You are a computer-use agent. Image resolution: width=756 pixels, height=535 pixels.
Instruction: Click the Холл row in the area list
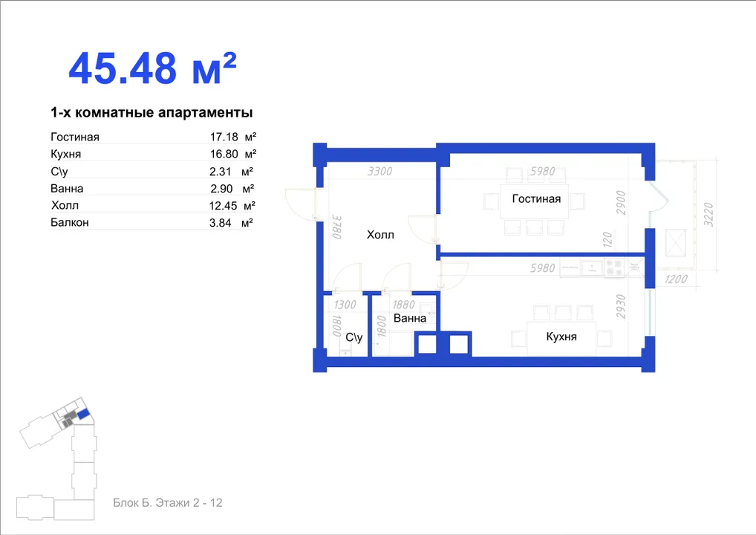click(x=153, y=206)
